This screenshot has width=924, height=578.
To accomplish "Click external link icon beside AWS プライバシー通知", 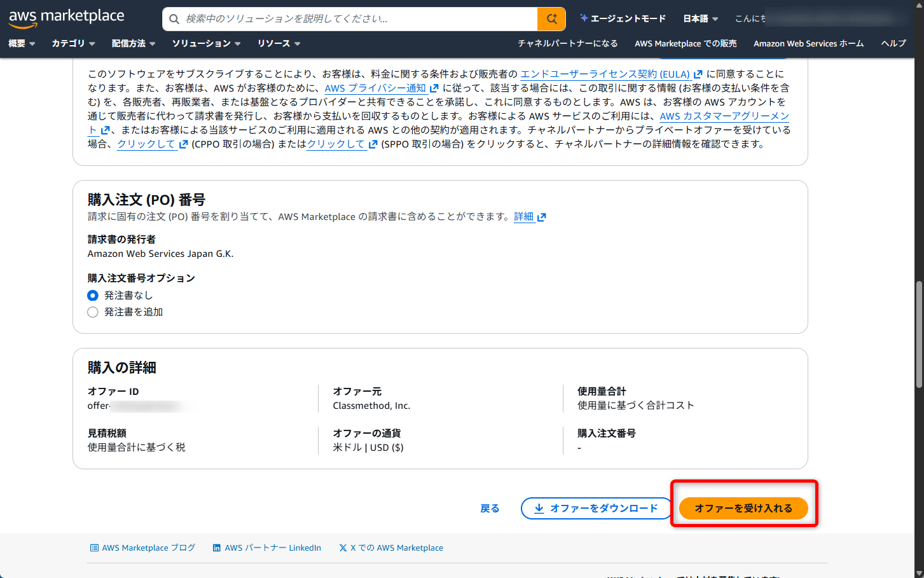I will click(x=434, y=88).
